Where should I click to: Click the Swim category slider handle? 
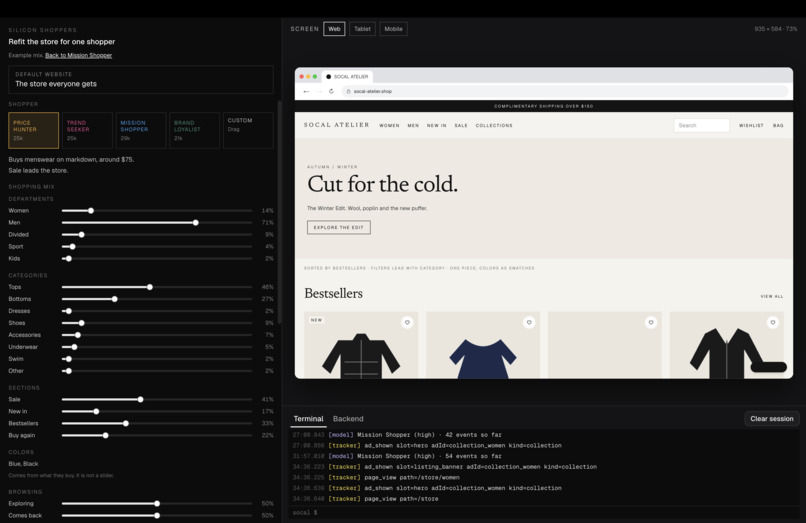(x=69, y=359)
